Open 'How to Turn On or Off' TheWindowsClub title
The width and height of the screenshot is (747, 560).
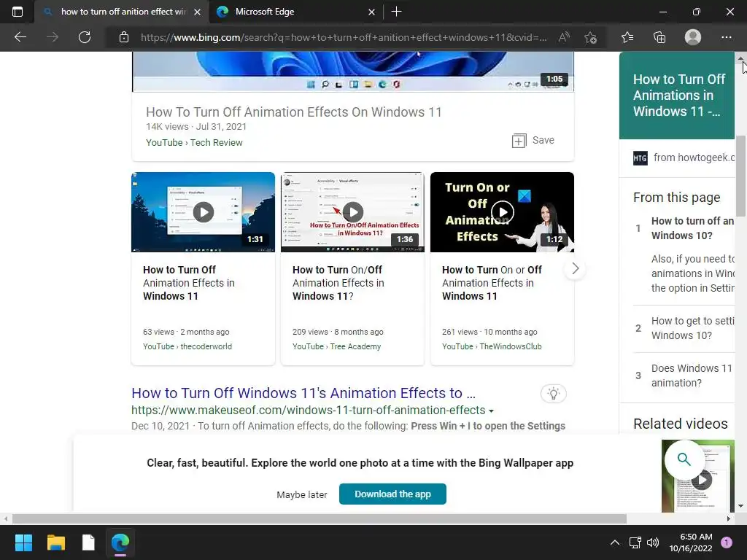point(492,283)
